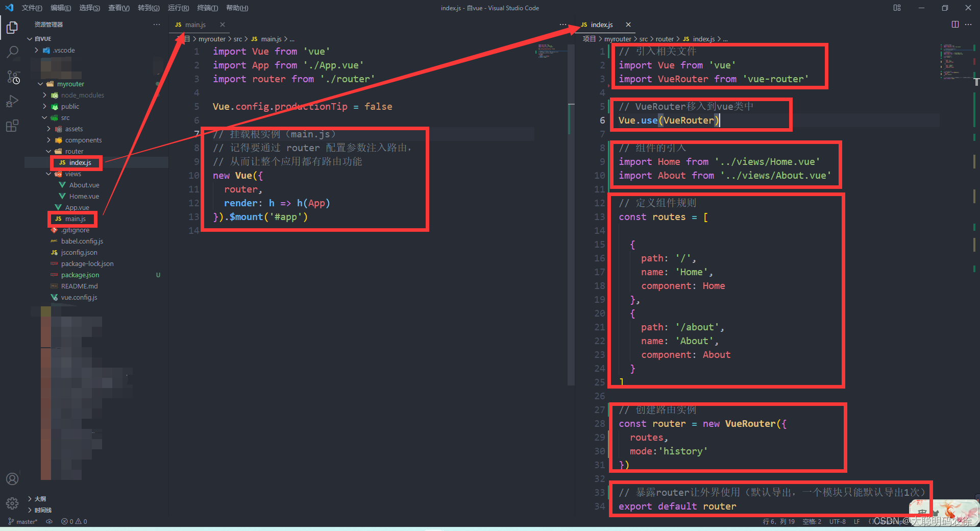Open the customize layout icon in title bar

pyautogui.click(x=897, y=8)
